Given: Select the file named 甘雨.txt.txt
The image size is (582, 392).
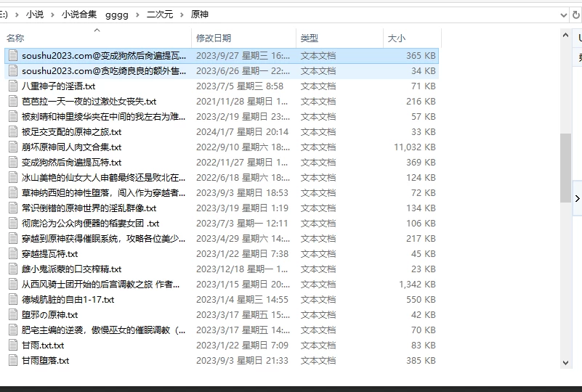Looking at the screenshot, I should click(43, 346).
